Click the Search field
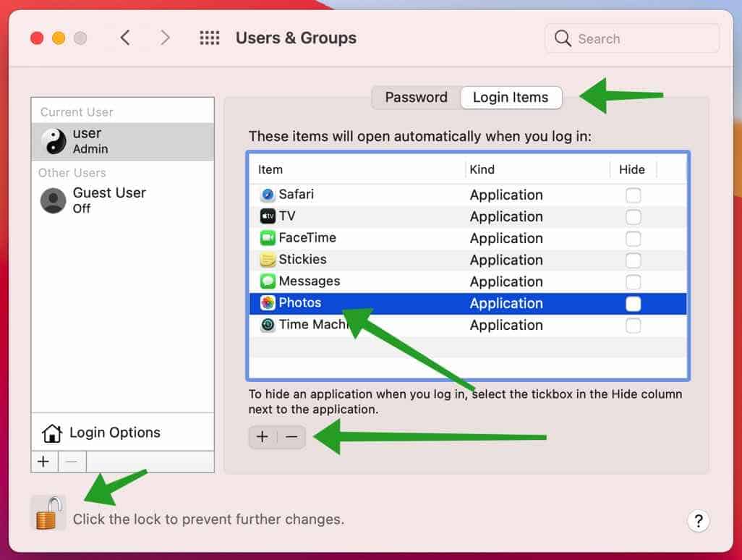This screenshot has height=560, width=742. (632, 38)
